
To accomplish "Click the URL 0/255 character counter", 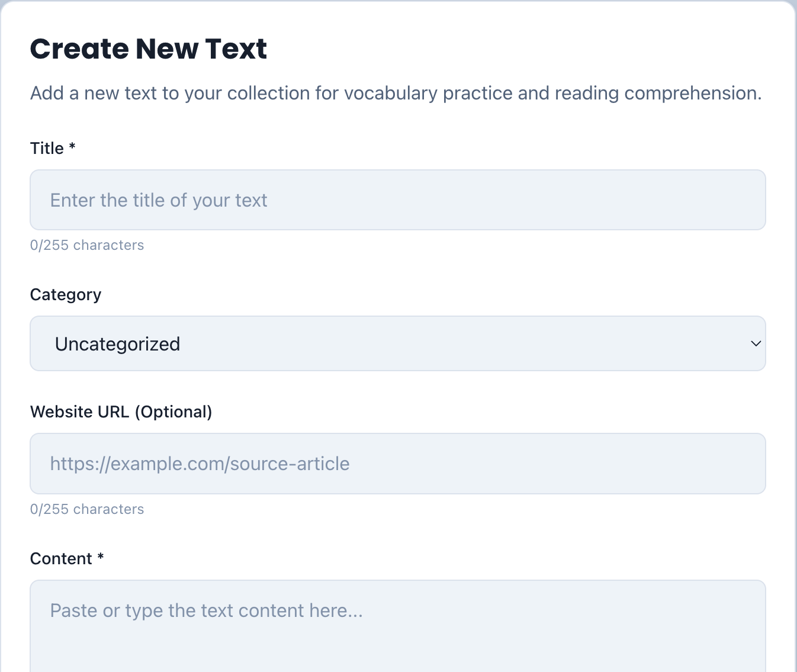I will tap(87, 509).
